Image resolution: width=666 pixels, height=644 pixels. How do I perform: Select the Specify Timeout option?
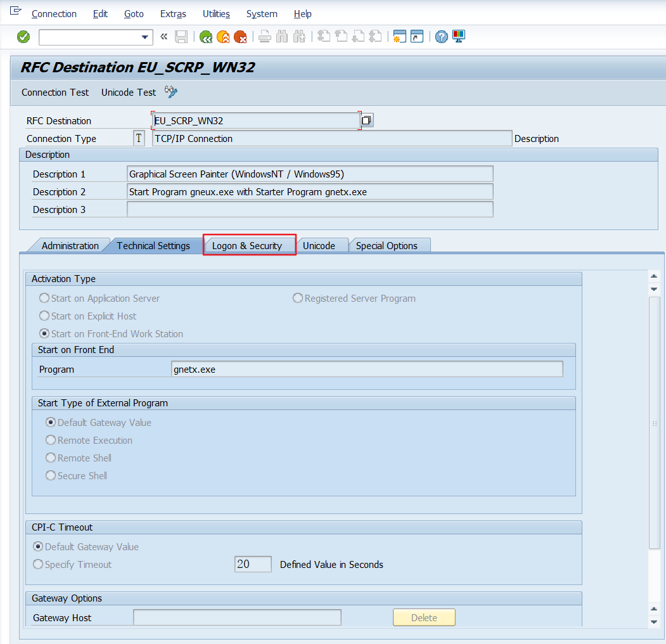coord(37,563)
